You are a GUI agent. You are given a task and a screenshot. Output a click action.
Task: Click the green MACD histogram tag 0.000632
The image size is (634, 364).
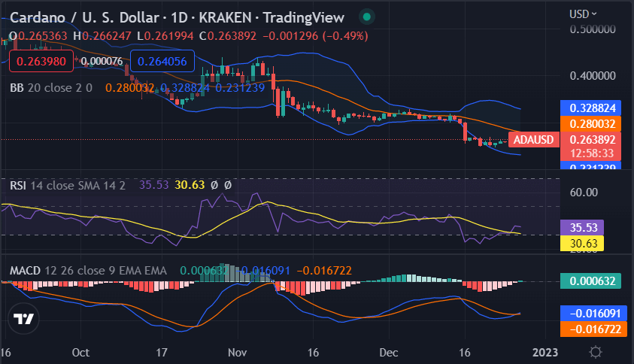tap(590, 281)
